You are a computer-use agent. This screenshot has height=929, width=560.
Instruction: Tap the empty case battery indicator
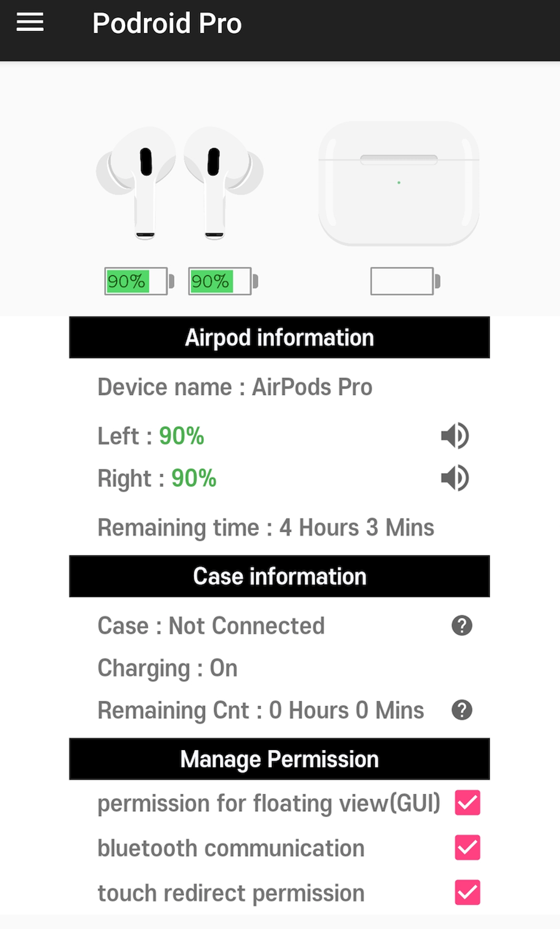click(405, 282)
